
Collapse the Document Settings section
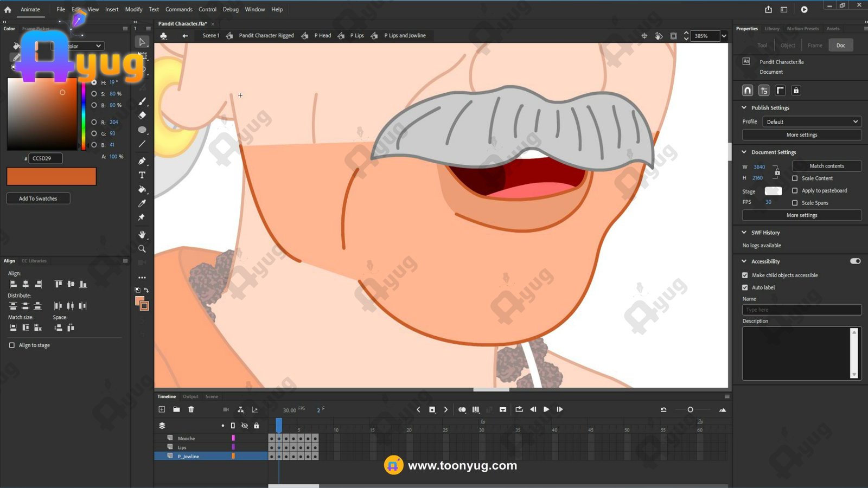pyautogui.click(x=744, y=152)
